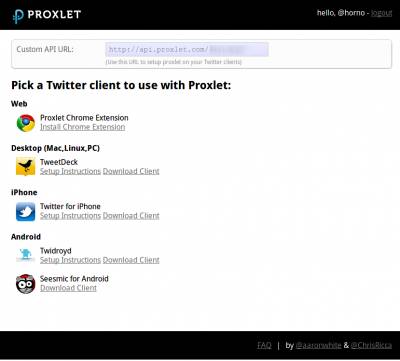Click the Twidroyd app icon
The image size is (400, 361).
pos(26,255)
